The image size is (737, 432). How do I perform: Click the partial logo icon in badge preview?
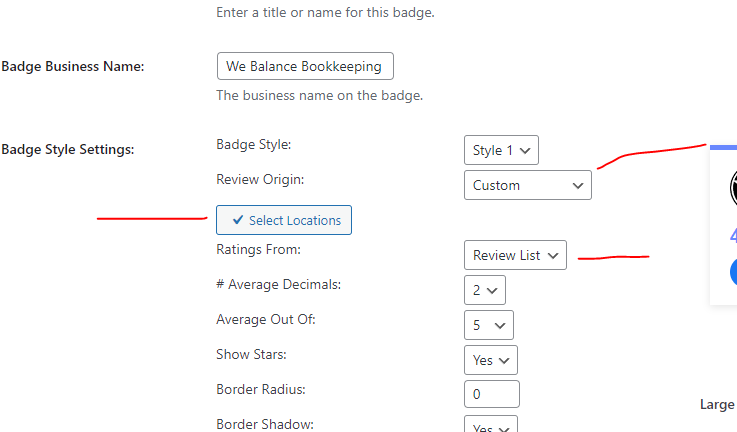point(733,187)
